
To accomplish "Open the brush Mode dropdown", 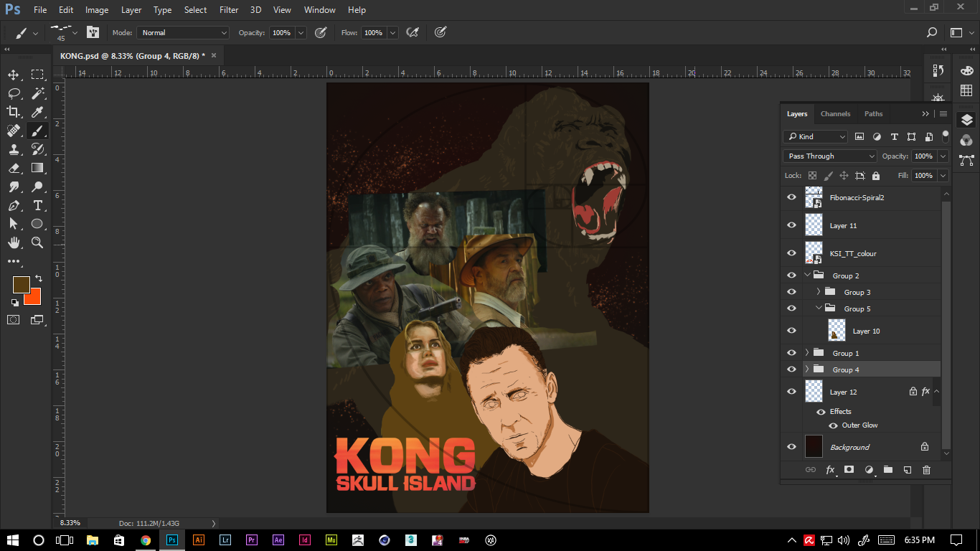I will coord(183,32).
